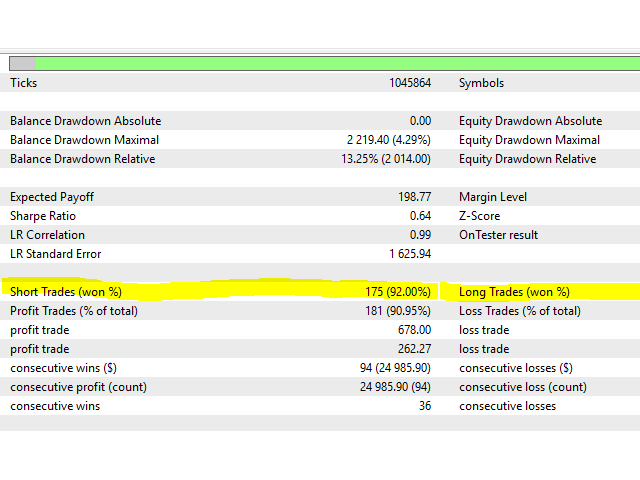The width and height of the screenshot is (640, 480).
Task: Select Expected Payoff value 198.77
Action: [415, 197]
